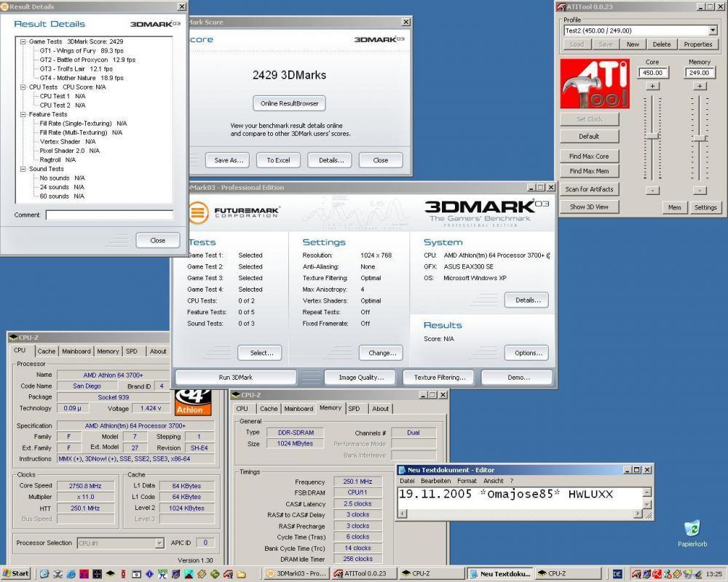The width and height of the screenshot is (728, 582).
Task: Switch to Neu Textdokument taskbar button
Action: coord(500,574)
